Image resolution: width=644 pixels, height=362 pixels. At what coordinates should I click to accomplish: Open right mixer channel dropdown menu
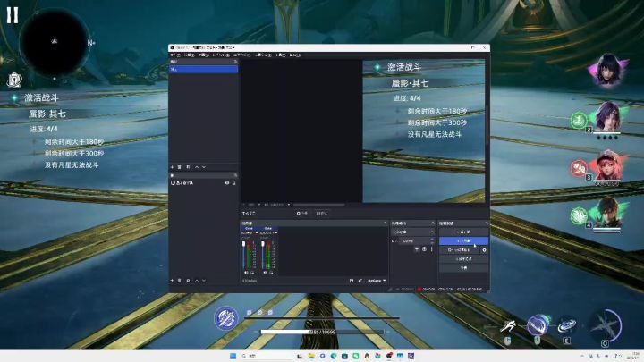pyautogui.click(x=276, y=232)
